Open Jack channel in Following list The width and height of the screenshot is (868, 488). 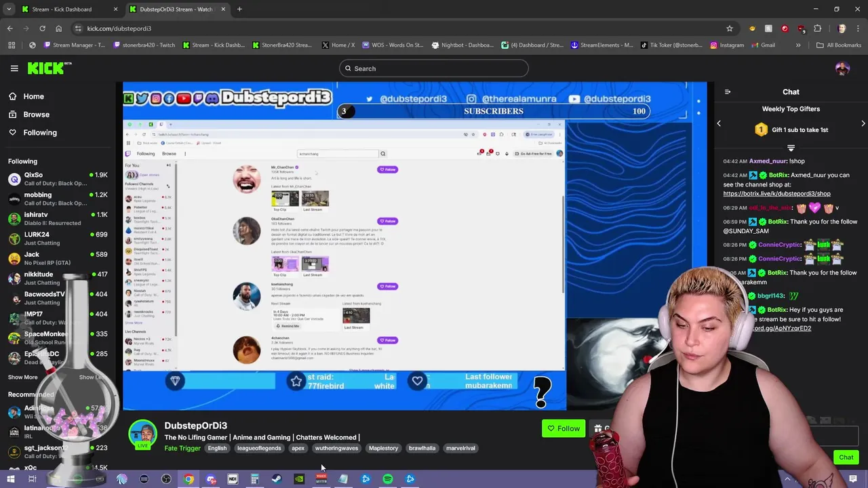[x=58, y=258]
